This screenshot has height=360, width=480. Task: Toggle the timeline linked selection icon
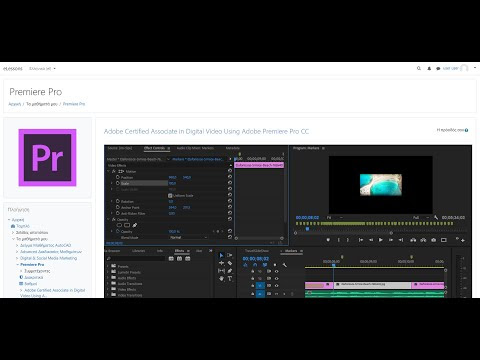(265, 265)
